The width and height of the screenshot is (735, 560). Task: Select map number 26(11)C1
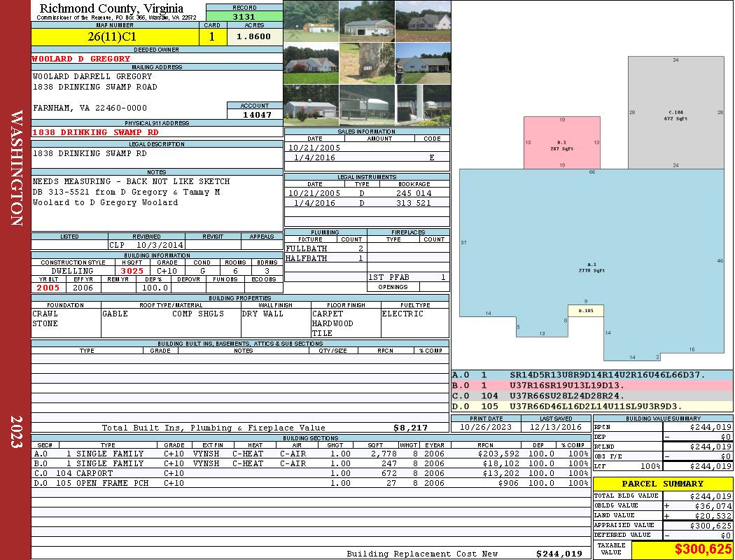(x=112, y=36)
